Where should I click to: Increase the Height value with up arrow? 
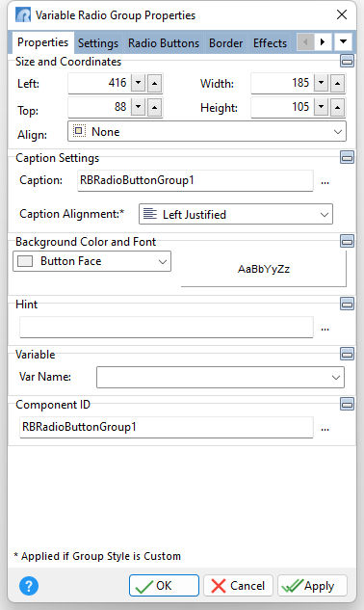[337, 107]
